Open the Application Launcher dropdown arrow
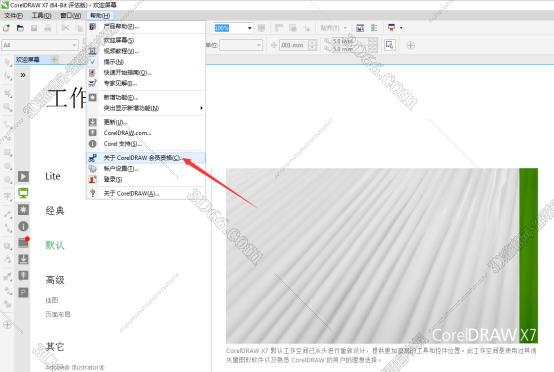554x372 pixels. click(401, 28)
